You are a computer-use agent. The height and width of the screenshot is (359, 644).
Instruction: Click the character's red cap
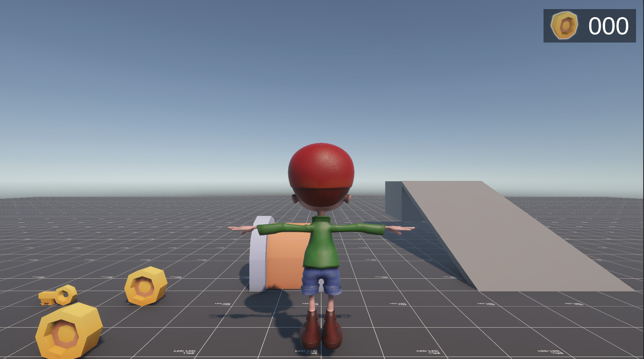(x=321, y=167)
